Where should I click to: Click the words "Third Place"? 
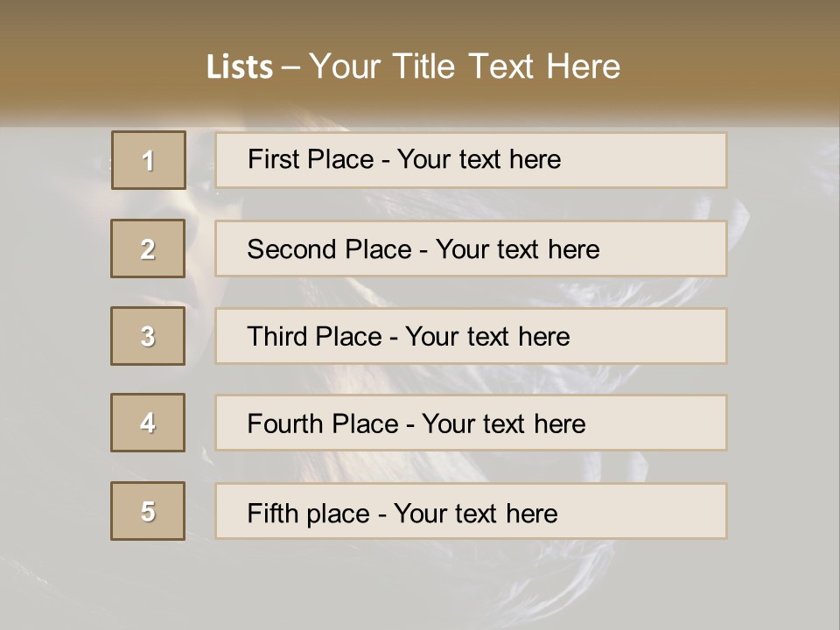pyautogui.click(x=314, y=337)
